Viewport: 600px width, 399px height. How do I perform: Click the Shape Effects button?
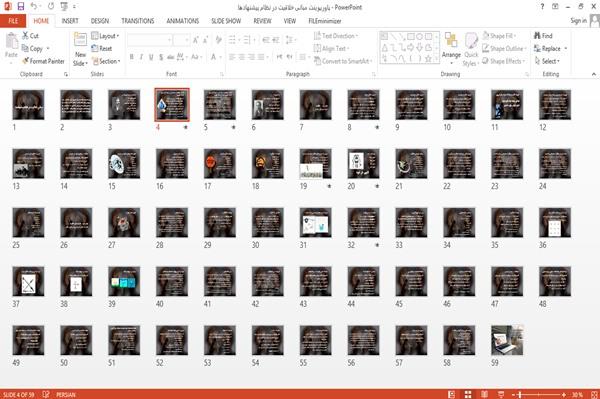pyautogui.click(x=504, y=61)
